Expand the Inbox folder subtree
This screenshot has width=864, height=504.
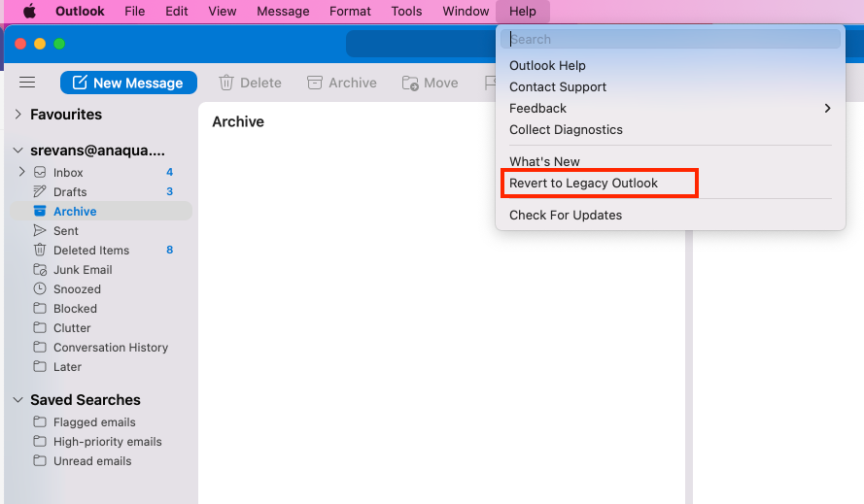coord(21,172)
